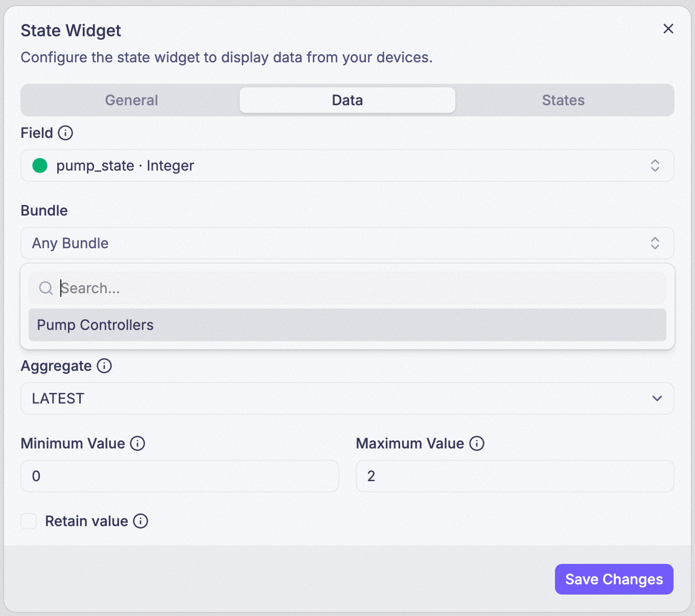Image resolution: width=695 pixels, height=616 pixels.
Task: Open the Maximum Value info tooltip icon
Action: [477, 443]
